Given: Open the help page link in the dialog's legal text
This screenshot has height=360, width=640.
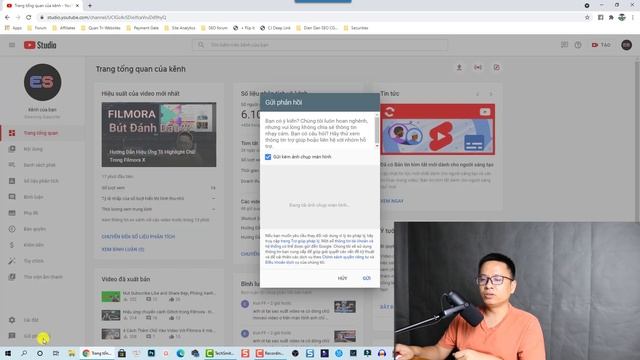Looking at the screenshot, I should [x=300, y=241].
